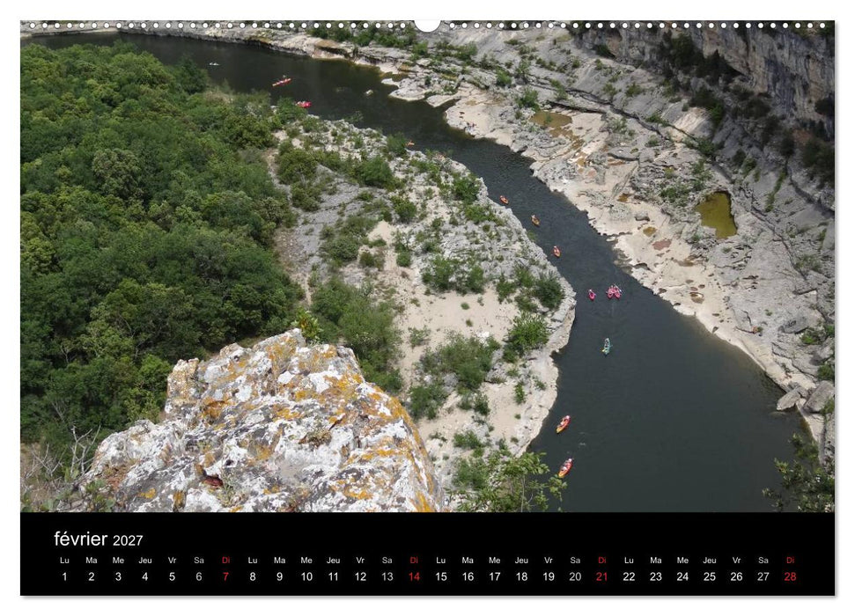Click the calendar hanging notch at top
Image resolution: width=855 pixels, height=616 pixels.
[x=428, y=25]
